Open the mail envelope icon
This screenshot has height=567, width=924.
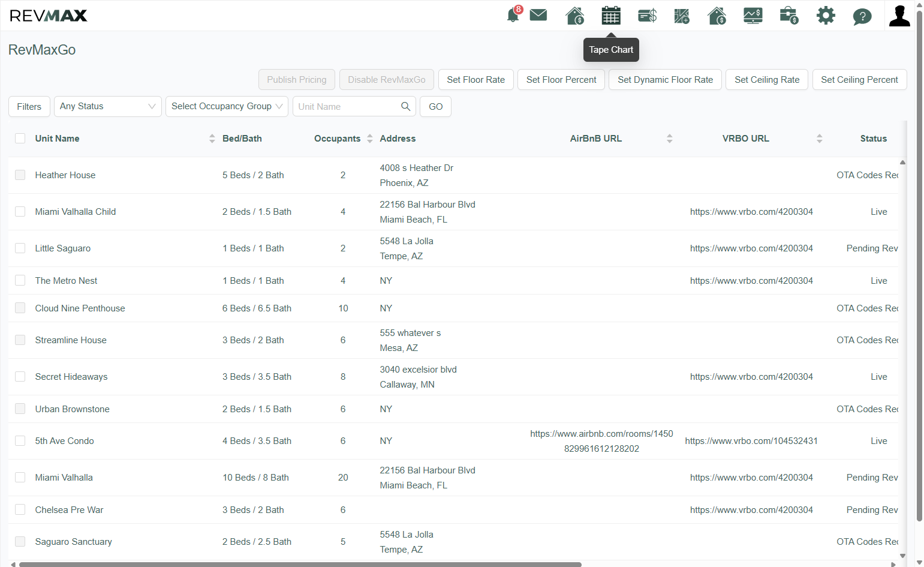(x=538, y=15)
